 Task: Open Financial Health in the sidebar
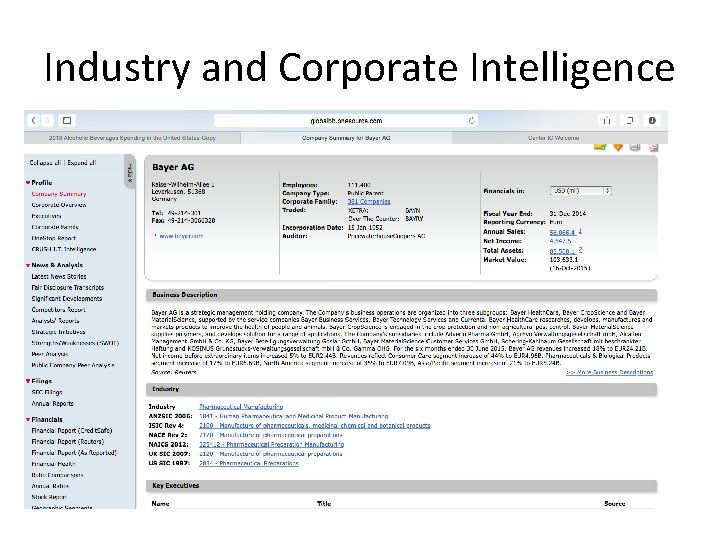point(53,464)
